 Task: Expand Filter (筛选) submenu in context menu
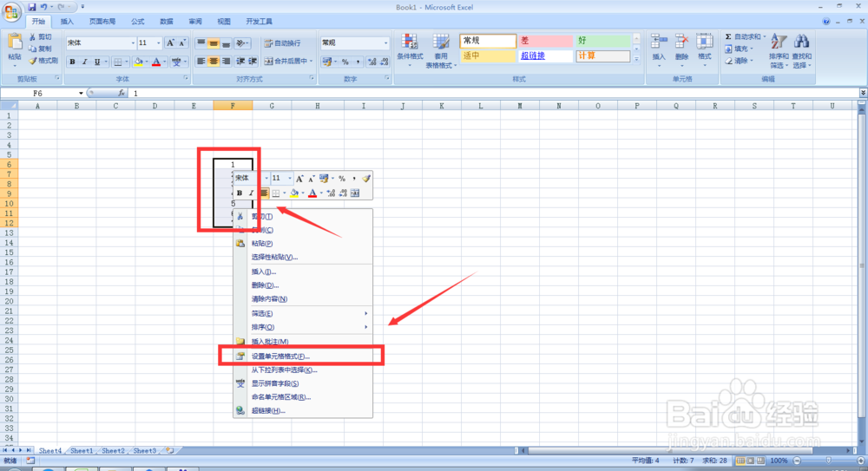(303, 313)
